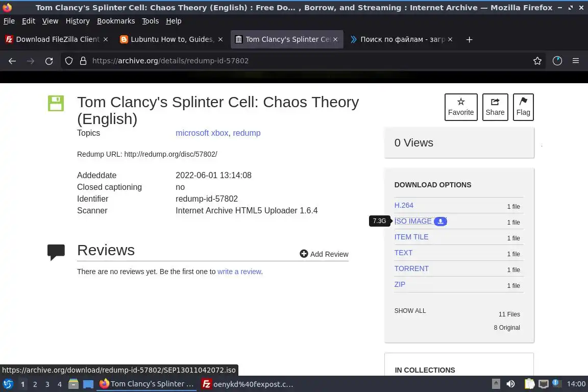Screen dimensions: 588x392
Task: Open site security padlock info
Action: click(x=83, y=61)
